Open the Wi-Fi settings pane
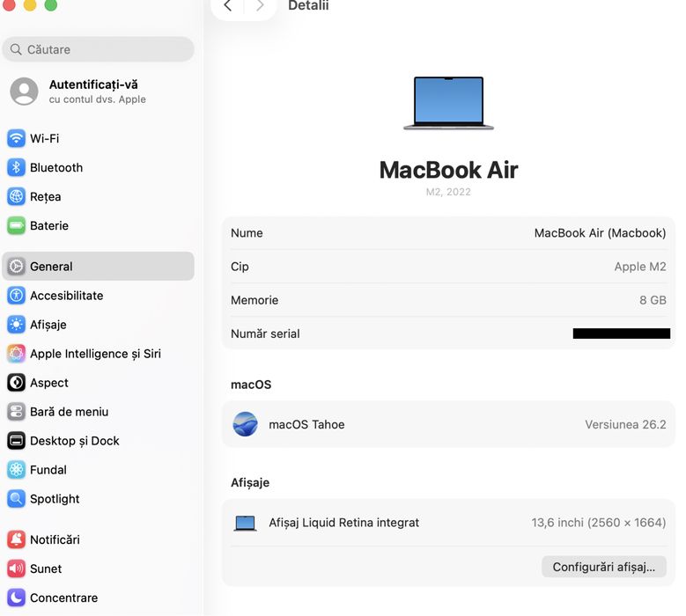This screenshot has height=616, width=686. coord(98,138)
